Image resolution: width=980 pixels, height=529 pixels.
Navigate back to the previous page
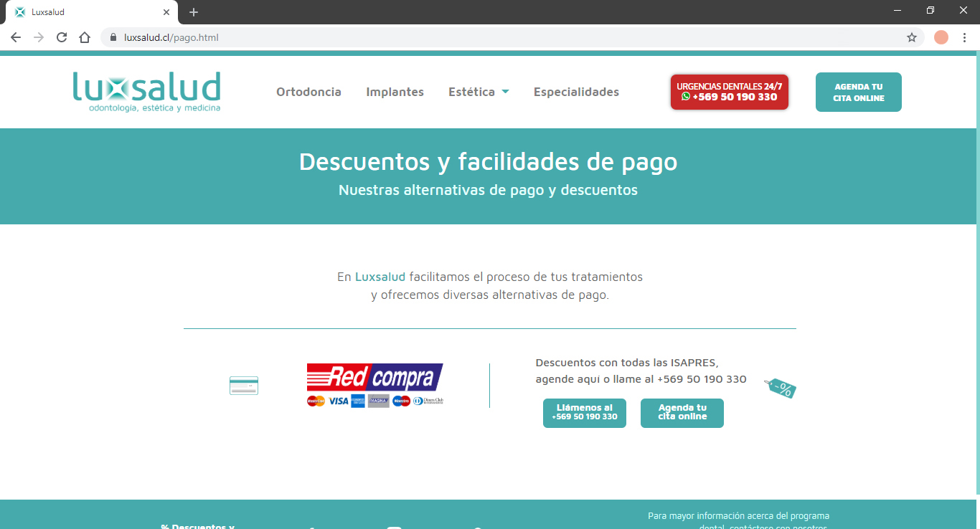point(16,37)
